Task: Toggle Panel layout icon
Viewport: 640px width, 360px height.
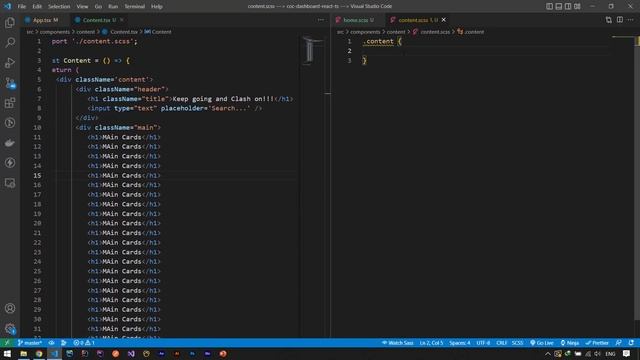Action: (559, 6)
